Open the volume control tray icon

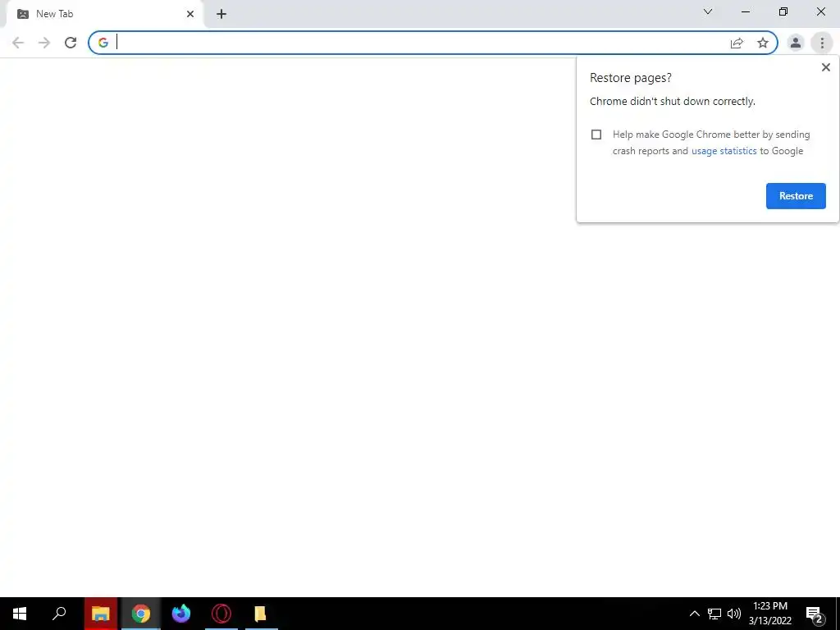[734, 614]
